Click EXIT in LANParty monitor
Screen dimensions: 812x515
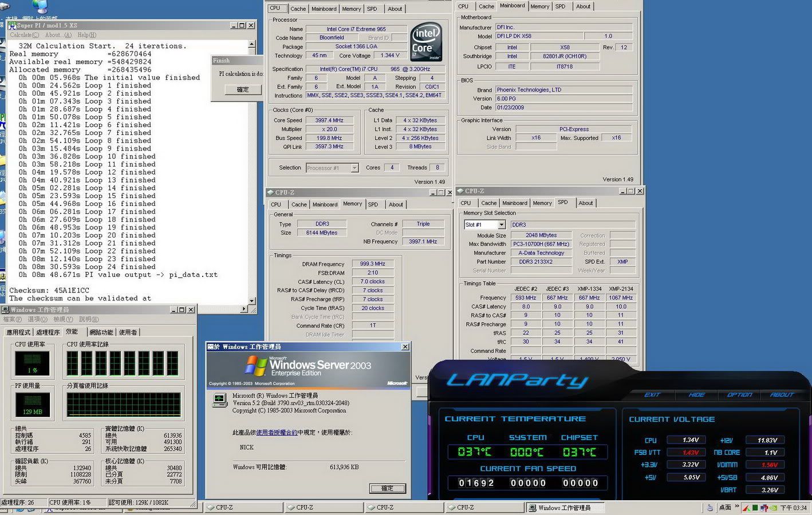(652, 395)
